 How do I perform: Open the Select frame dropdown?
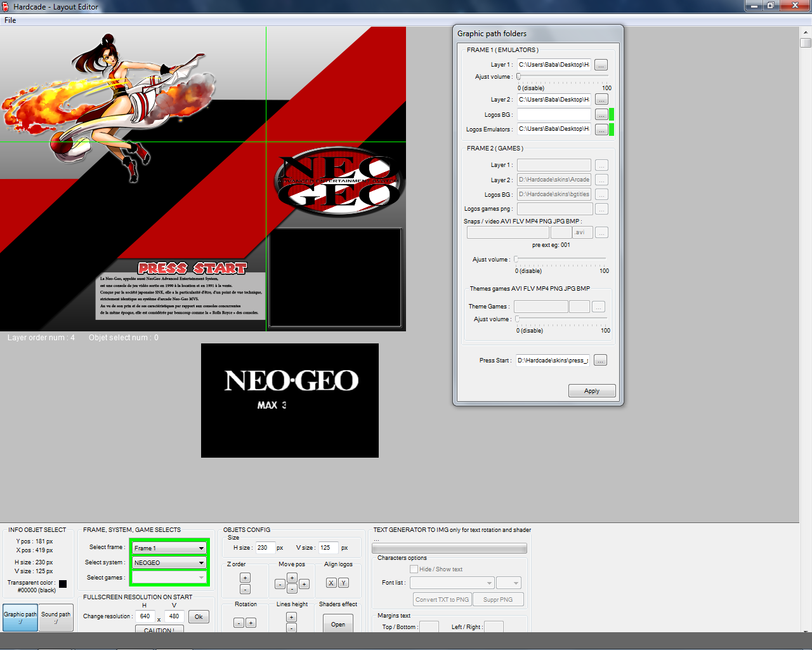[169, 548]
